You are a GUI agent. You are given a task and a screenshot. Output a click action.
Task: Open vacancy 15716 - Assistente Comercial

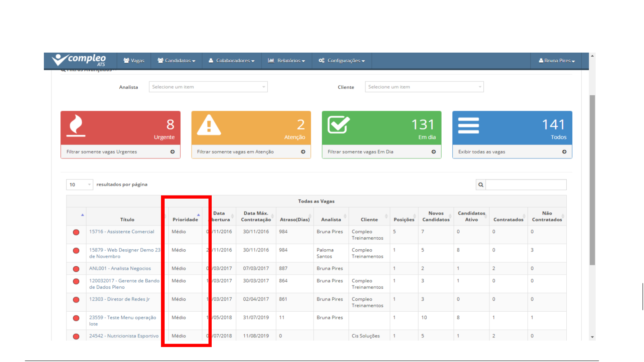pos(122,232)
